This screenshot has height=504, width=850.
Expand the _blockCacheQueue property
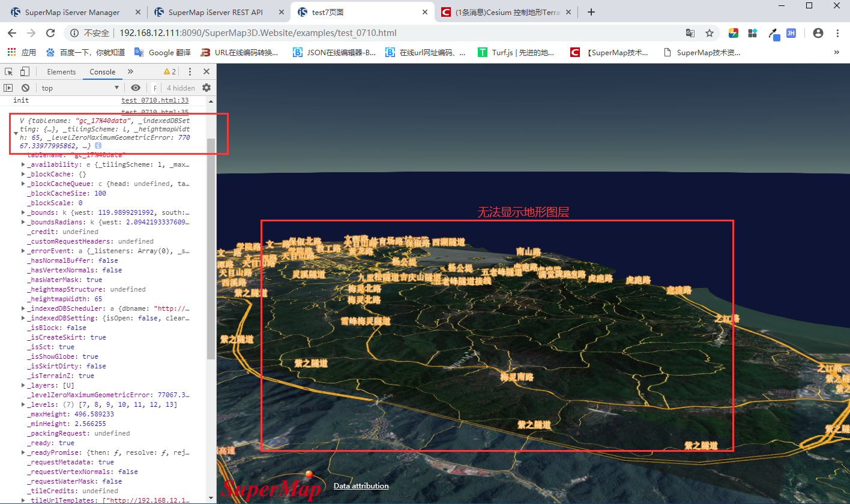(23, 184)
